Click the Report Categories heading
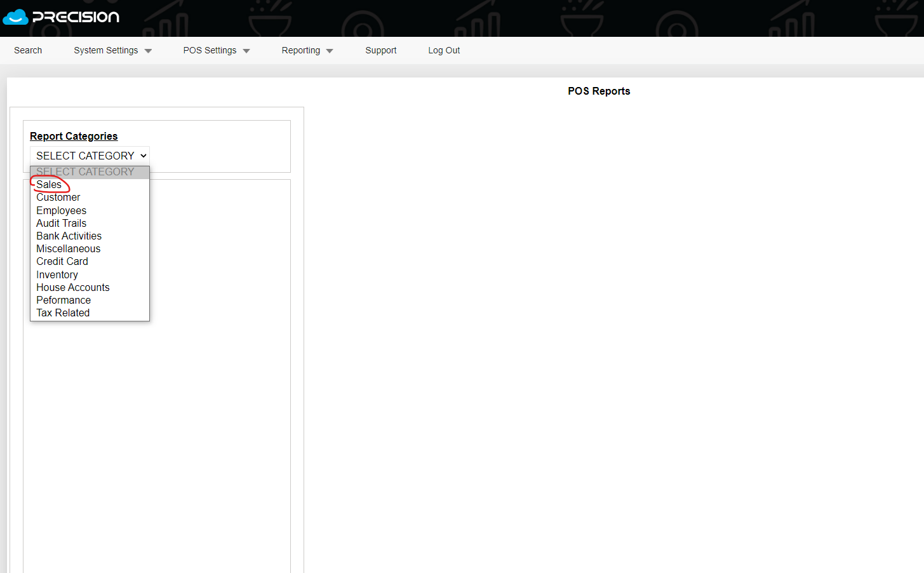The width and height of the screenshot is (924, 573). pos(74,136)
